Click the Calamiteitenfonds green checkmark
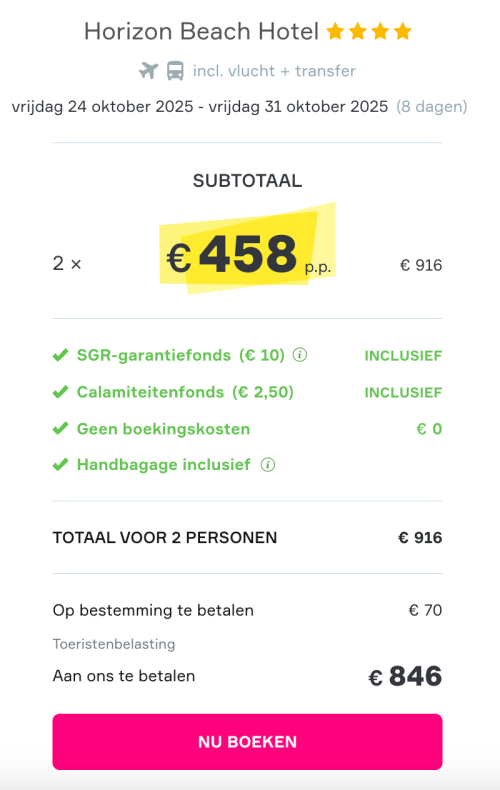The height and width of the screenshot is (790, 500). (60, 392)
